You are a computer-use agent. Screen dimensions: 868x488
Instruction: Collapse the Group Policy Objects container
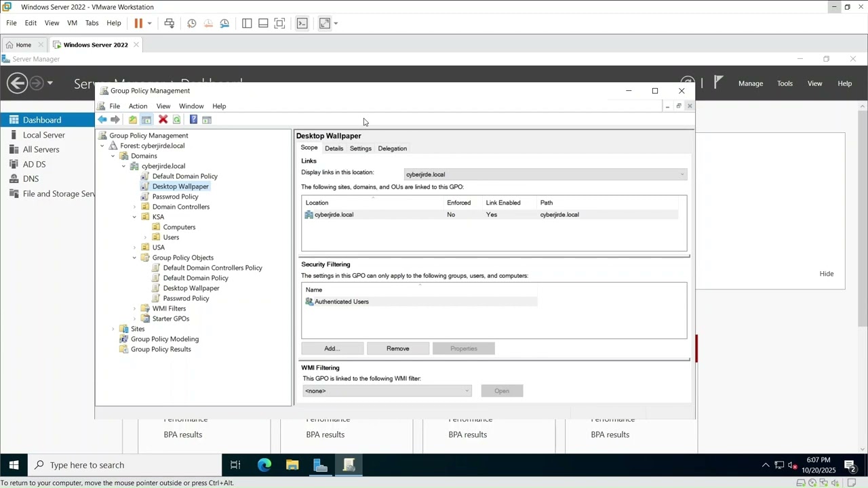point(135,258)
